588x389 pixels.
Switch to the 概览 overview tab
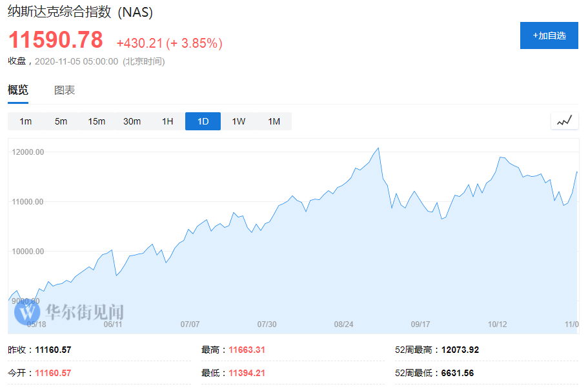[17, 90]
